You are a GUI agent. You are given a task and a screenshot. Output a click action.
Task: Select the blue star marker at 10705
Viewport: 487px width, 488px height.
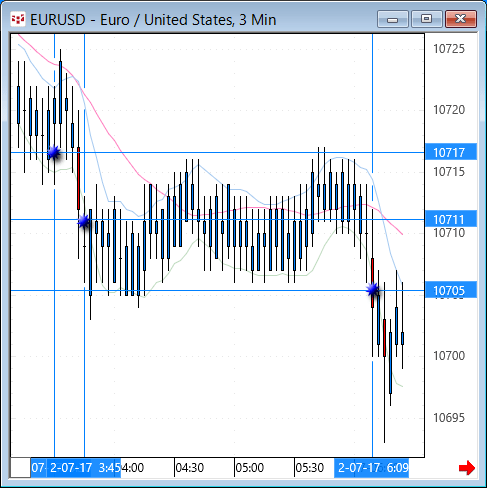tap(373, 290)
